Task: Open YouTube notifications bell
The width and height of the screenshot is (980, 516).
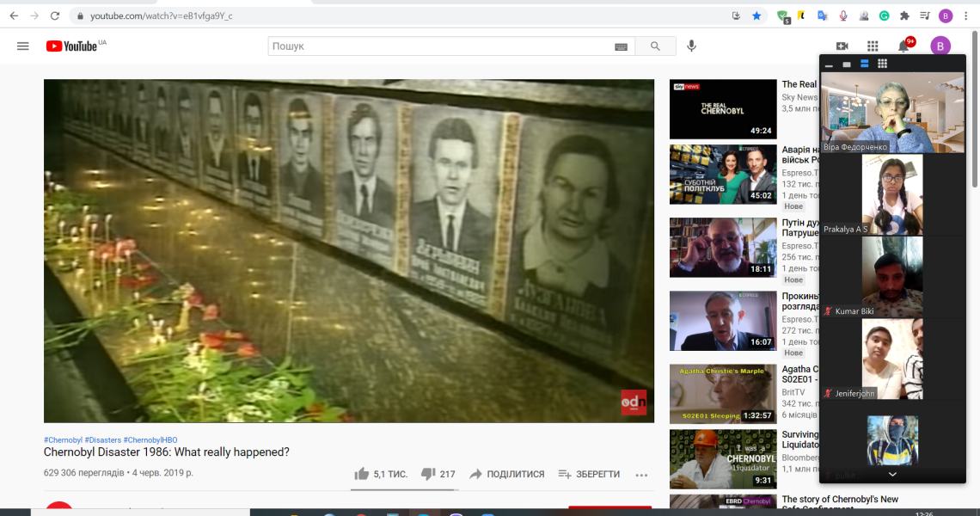Action: click(903, 46)
